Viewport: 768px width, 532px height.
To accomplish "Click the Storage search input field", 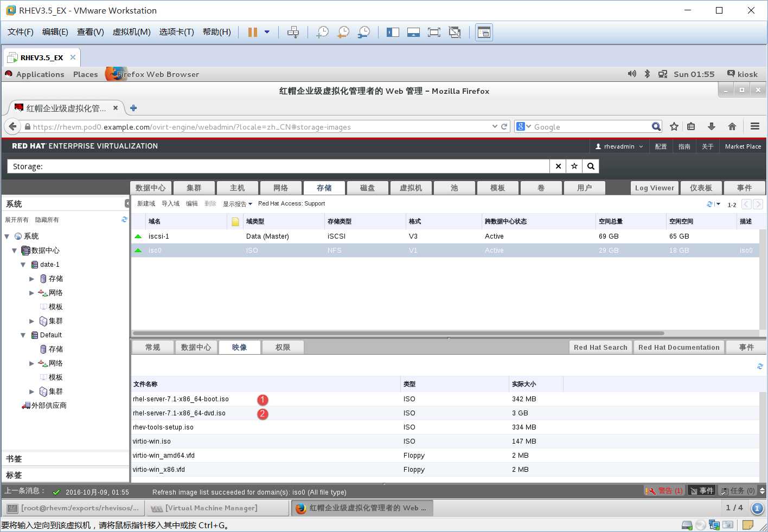I will [x=278, y=166].
